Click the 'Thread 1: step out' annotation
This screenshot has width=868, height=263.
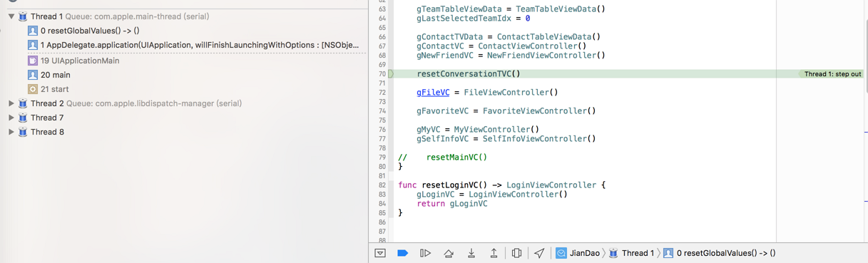tap(832, 74)
